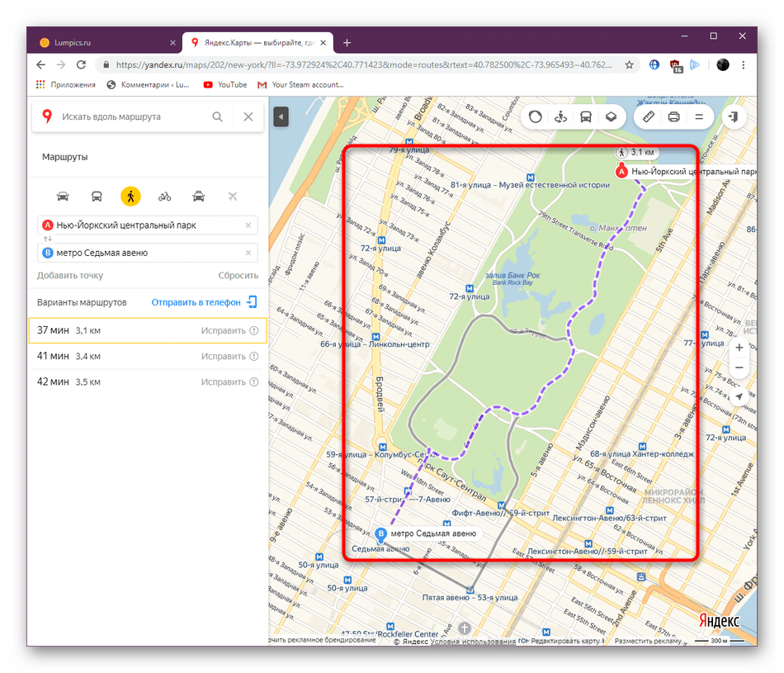The height and width of the screenshot is (673, 784).
Task: Open Приложения apps bookmark
Action: pos(65,84)
